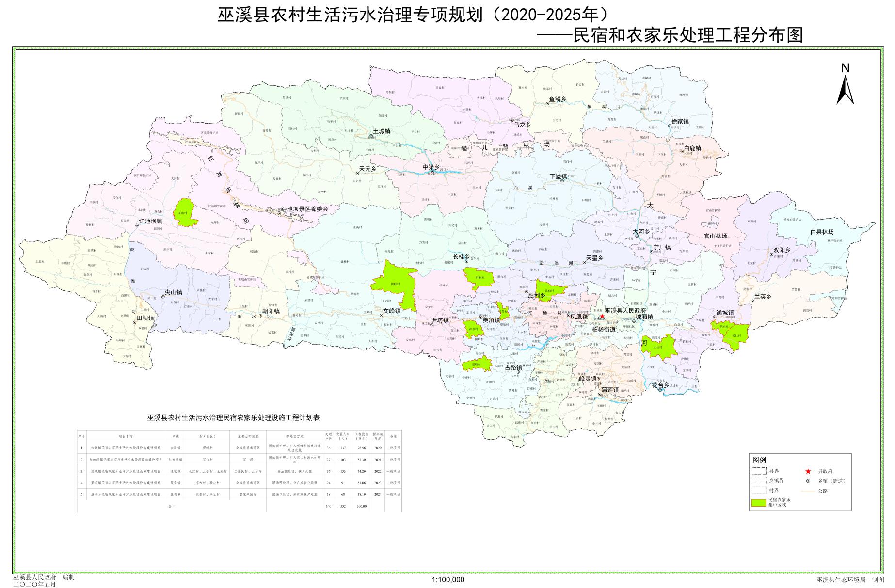Click the 1:100,000 scale text

447,580
